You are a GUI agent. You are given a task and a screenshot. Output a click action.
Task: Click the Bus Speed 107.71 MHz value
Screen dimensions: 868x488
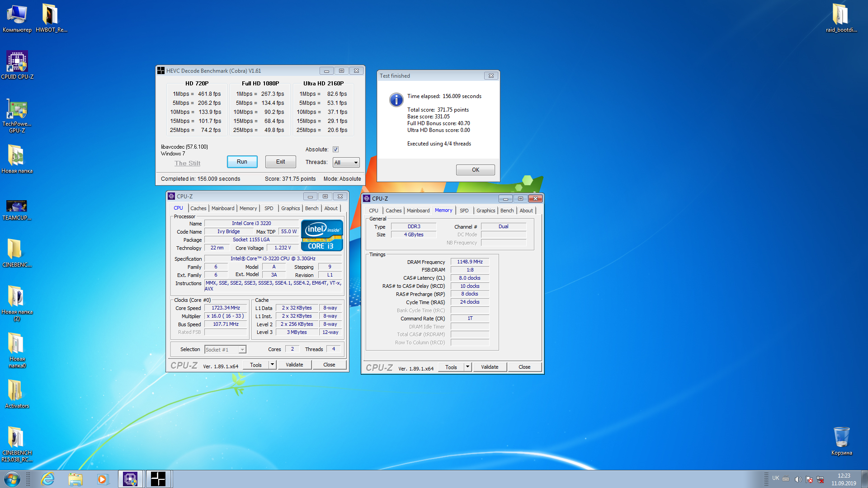(x=226, y=324)
